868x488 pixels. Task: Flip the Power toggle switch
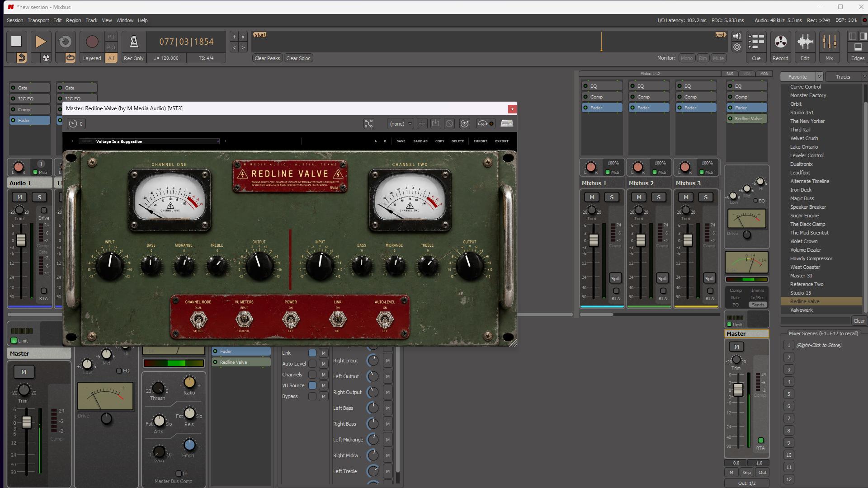point(291,319)
